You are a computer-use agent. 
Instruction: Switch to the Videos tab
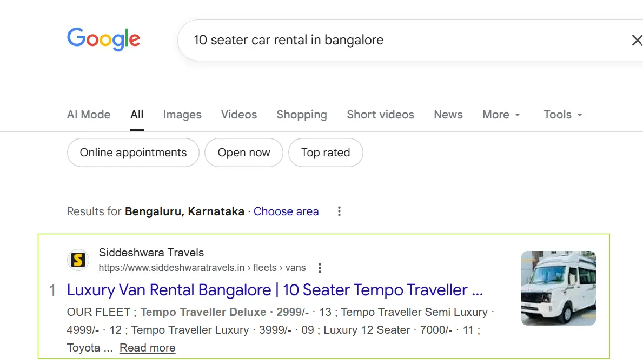coord(239,115)
